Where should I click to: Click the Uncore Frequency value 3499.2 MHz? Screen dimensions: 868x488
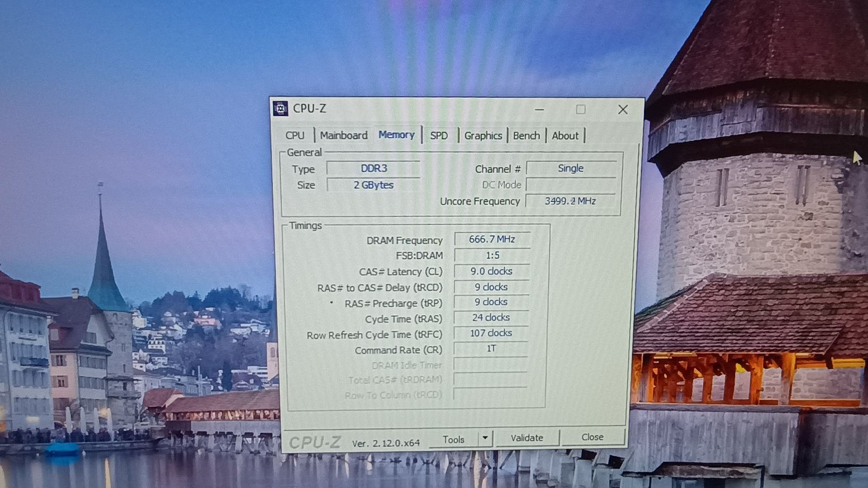pos(570,201)
